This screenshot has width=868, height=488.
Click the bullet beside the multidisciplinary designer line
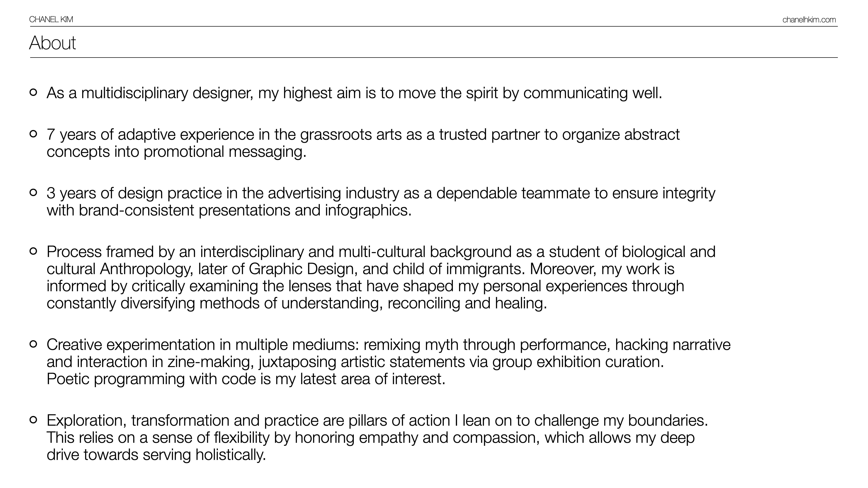coord(33,92)
